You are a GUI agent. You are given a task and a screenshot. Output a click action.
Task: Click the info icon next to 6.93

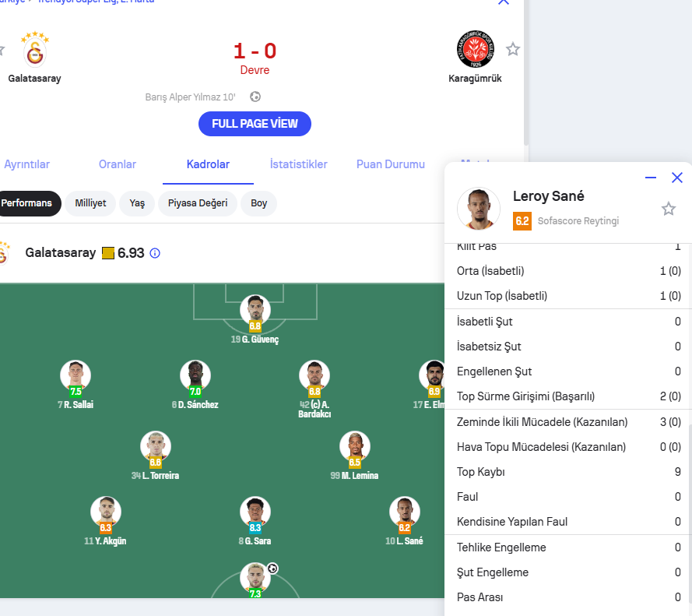[155, 253]
